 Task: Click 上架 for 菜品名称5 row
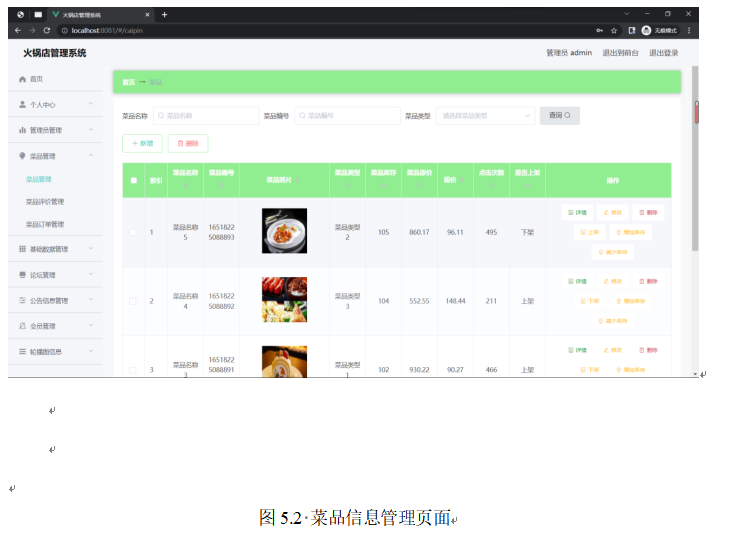pyautogui.click(x=590, y=232)
